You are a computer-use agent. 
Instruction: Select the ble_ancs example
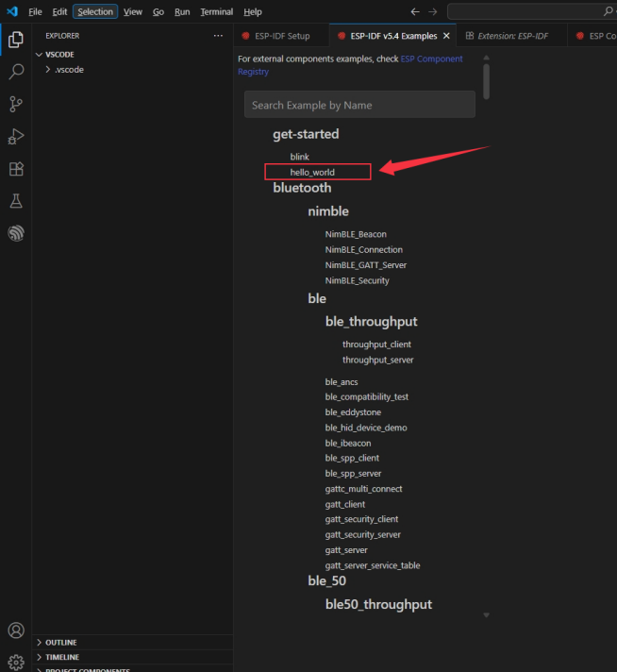pyautogui.click(x=342, y=382)
